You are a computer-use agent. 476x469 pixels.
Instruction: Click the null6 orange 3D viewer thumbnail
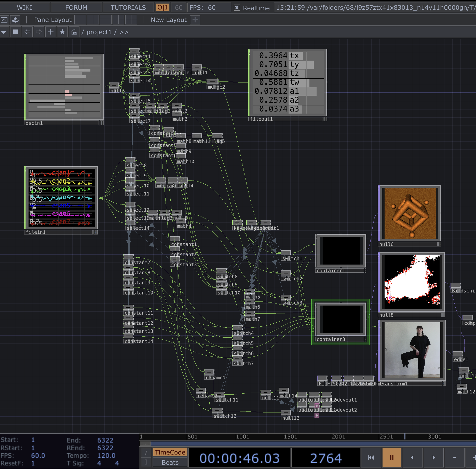[x=410, y=213]
